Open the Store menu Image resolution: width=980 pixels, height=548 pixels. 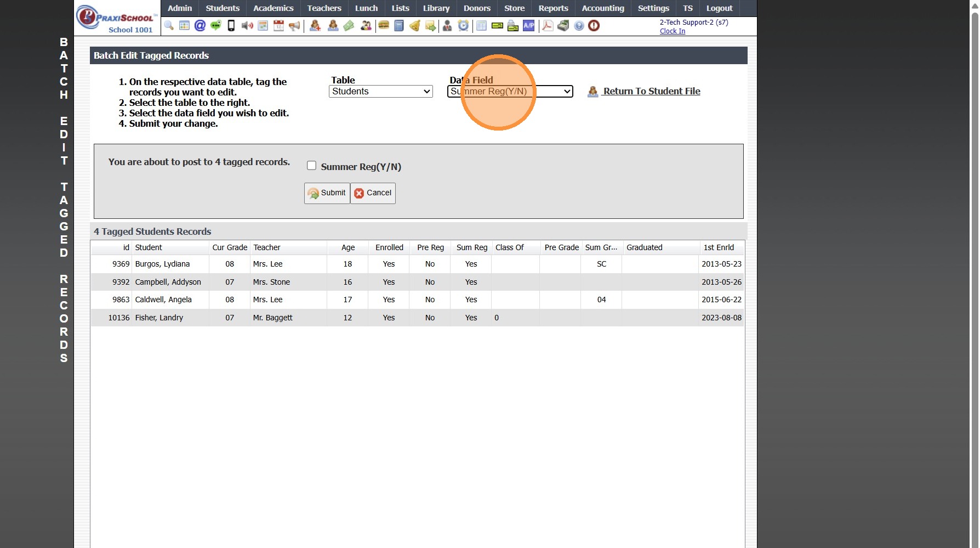point(514,8)
